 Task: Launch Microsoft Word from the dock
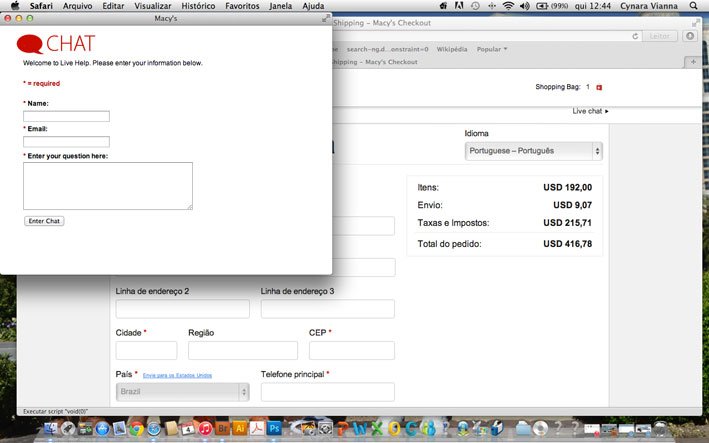[x=360, y=428]
